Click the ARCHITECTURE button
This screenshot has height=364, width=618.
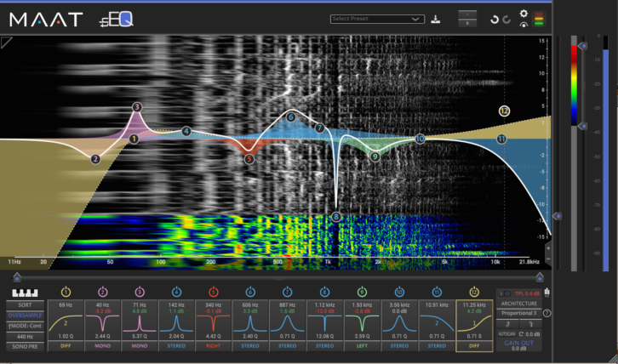click(518, 304)
